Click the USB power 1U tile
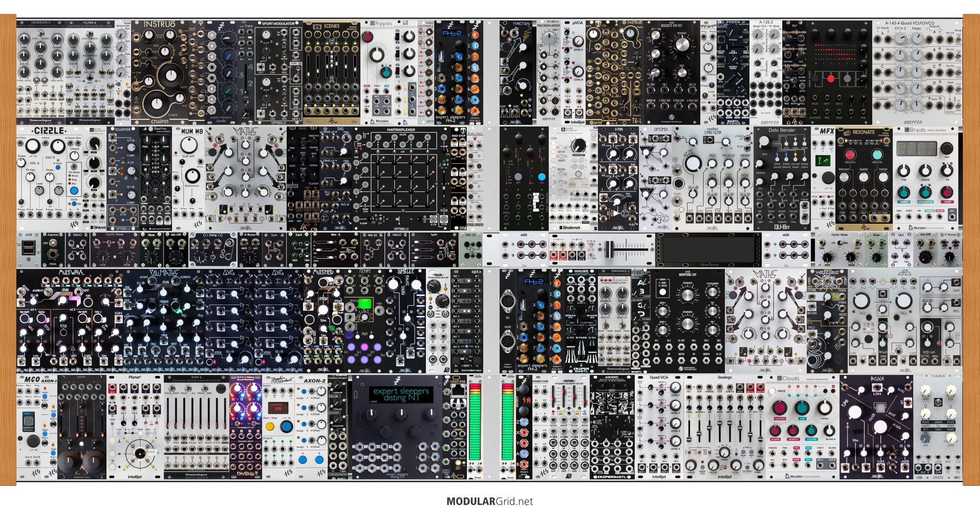This screenshot has width=980, height=510. point(29,250)
